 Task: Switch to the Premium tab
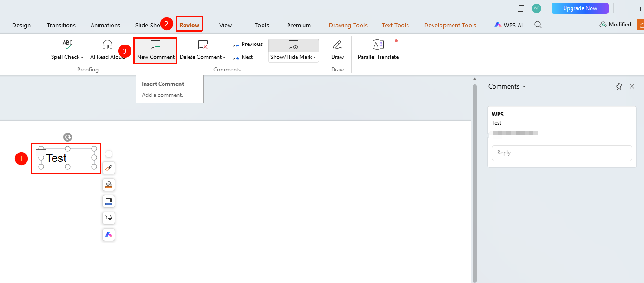pos(299,25)
